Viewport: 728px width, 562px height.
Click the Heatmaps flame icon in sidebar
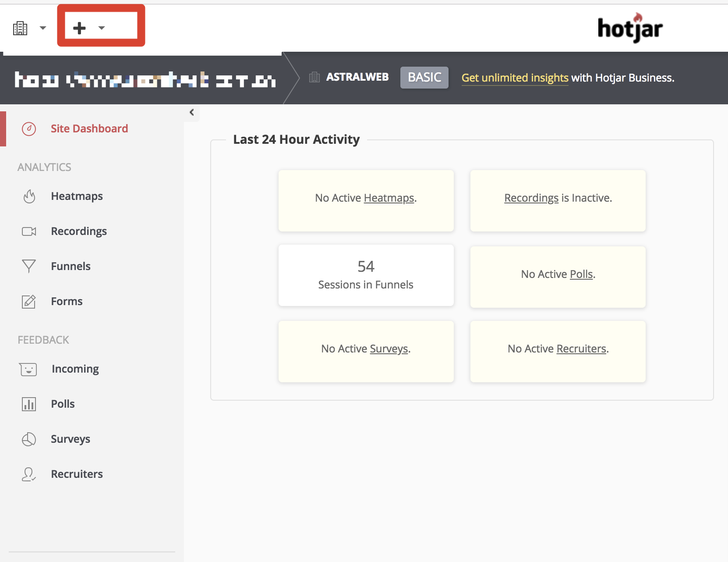[x=29, y=196]
